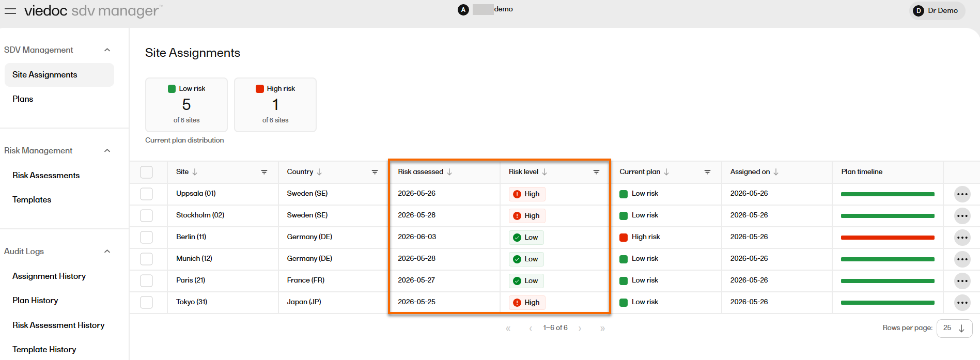The width and height of the screenshot is (980, 360).
Task: Open Plan History in the sidebar
Action: pos(35,301)
